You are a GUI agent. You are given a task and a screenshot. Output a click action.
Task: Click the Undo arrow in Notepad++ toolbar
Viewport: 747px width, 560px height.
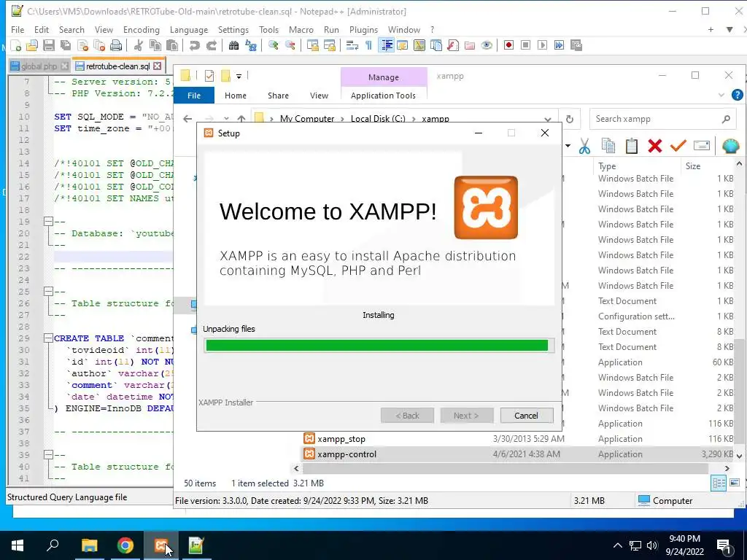194,45
